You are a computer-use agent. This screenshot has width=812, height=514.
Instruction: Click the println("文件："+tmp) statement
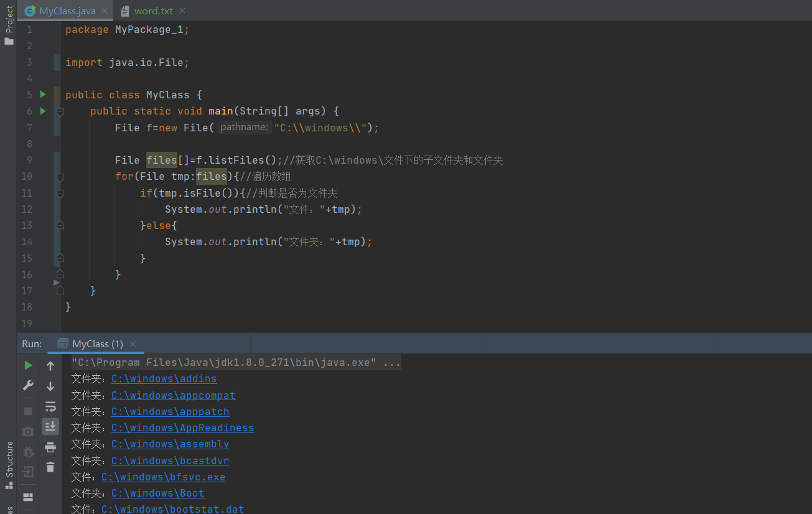(263, 209)
